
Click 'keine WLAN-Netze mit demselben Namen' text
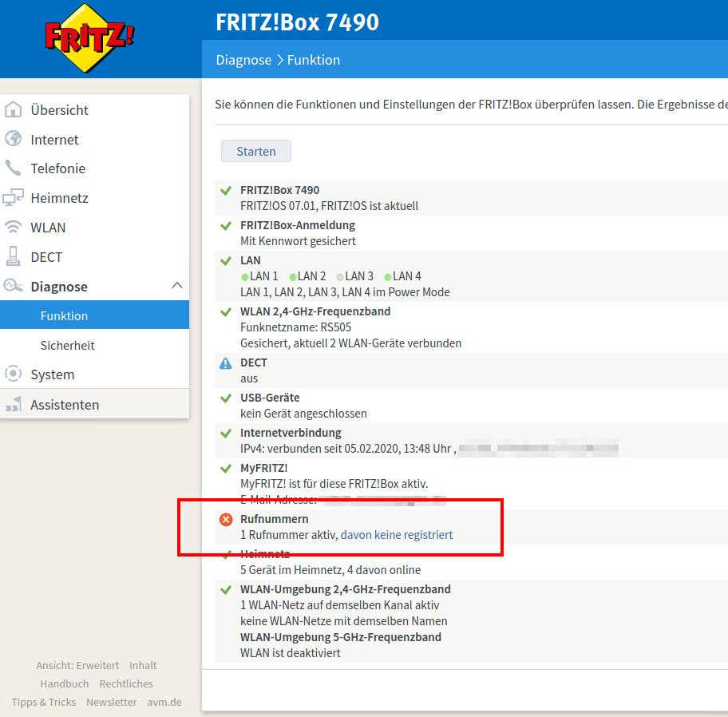point(344,621)
